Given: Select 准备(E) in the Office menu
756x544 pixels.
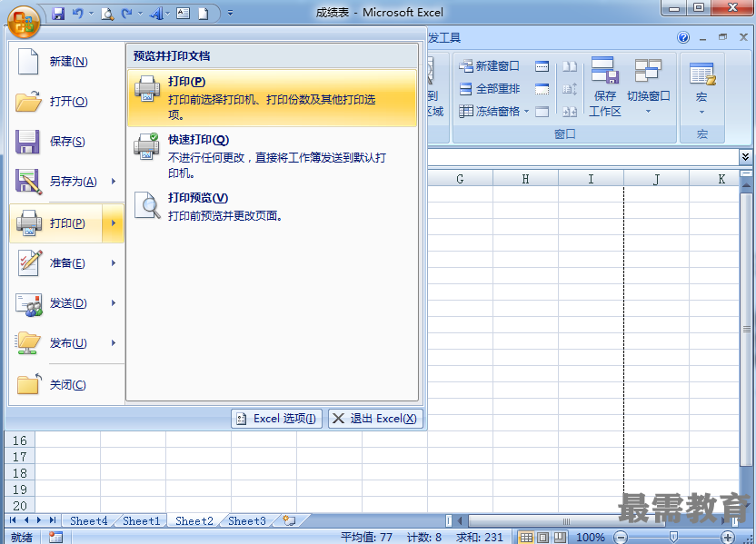Looking at the screenshot, I should coord(56,263).
